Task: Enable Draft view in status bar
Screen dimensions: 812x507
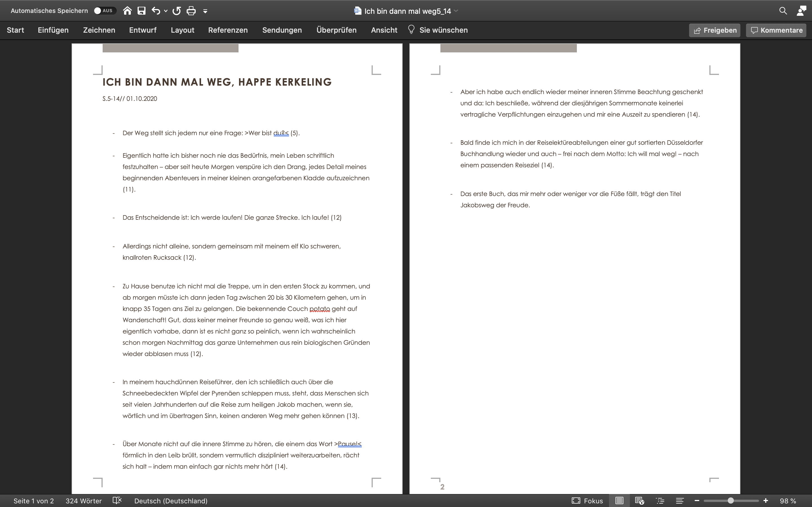Action: pos(680,501)
